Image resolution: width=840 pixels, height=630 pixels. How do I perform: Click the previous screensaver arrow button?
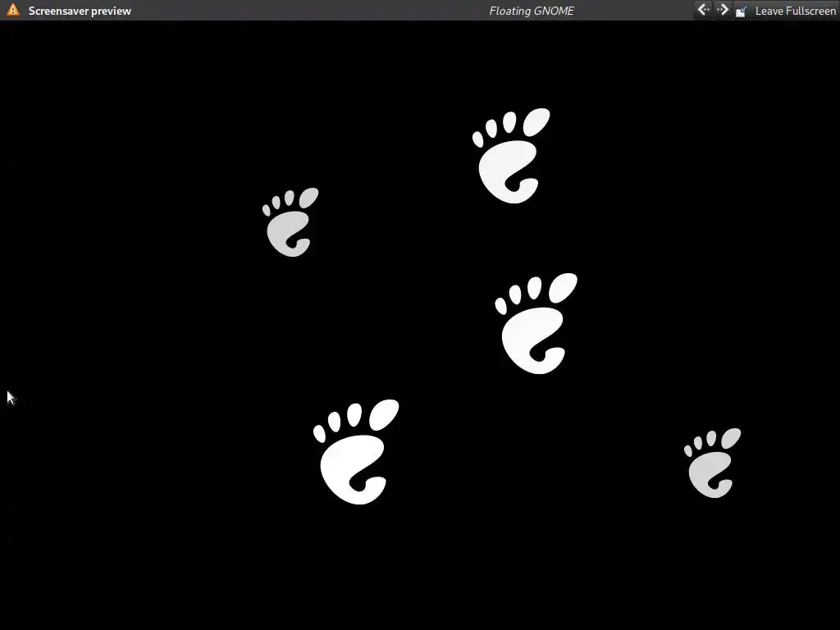pyautogui.click(x=703, y=10)
